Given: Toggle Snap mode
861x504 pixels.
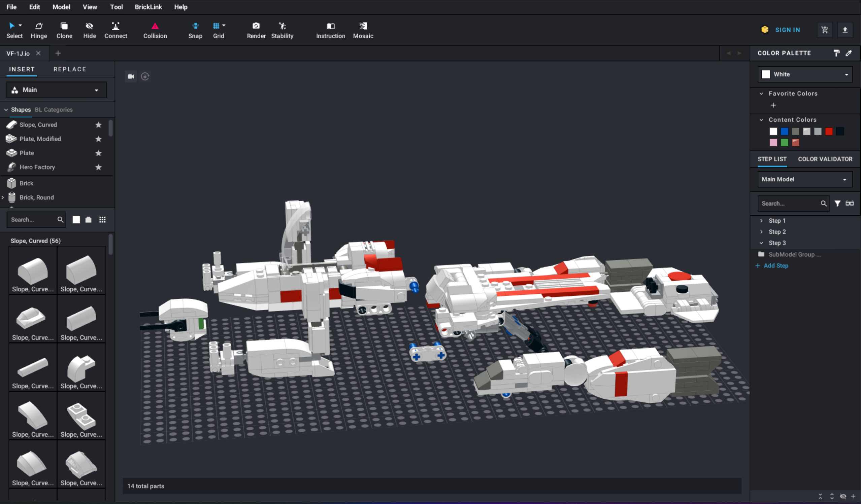Looking at the screenshot, I should click(195, 30).
